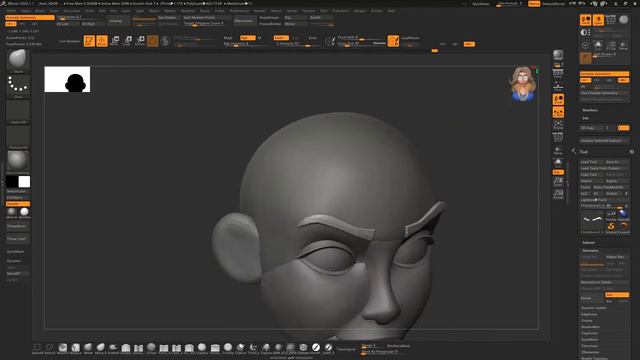The image size is (640, 360).
Task: Click the Lightbox Tools button
Action: pyautogui.click(x=604, y=200)
